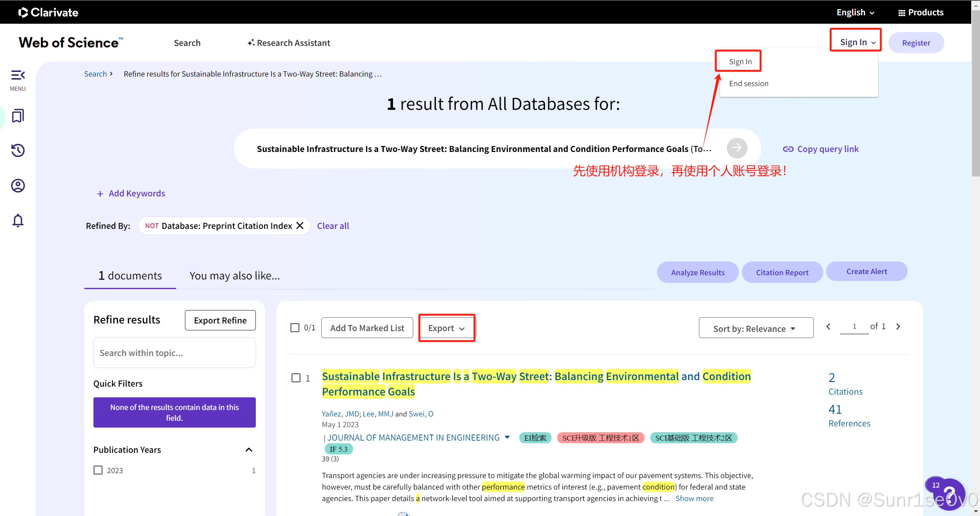Choose End session from Sign In menu
The height and width of the screenshot is (516, 980).
coord(748,83)
